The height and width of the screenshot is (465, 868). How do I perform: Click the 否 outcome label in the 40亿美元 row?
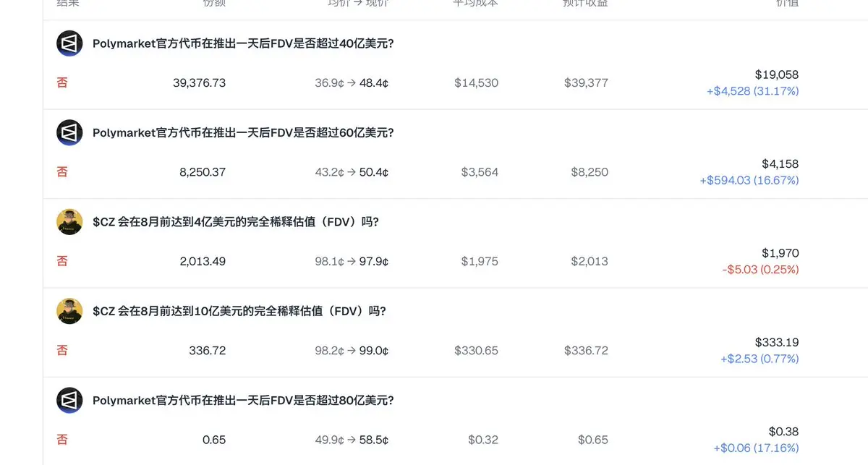[62, 82]
